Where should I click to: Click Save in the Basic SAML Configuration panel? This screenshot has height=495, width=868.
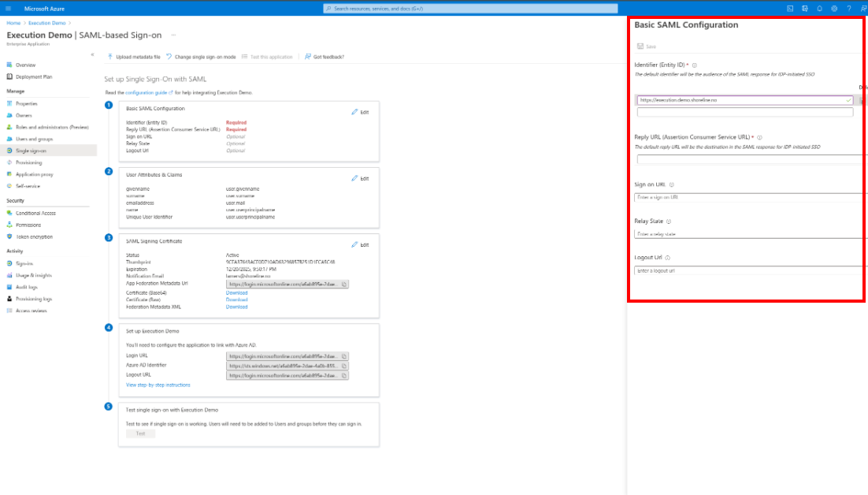(x=647, y=47)
